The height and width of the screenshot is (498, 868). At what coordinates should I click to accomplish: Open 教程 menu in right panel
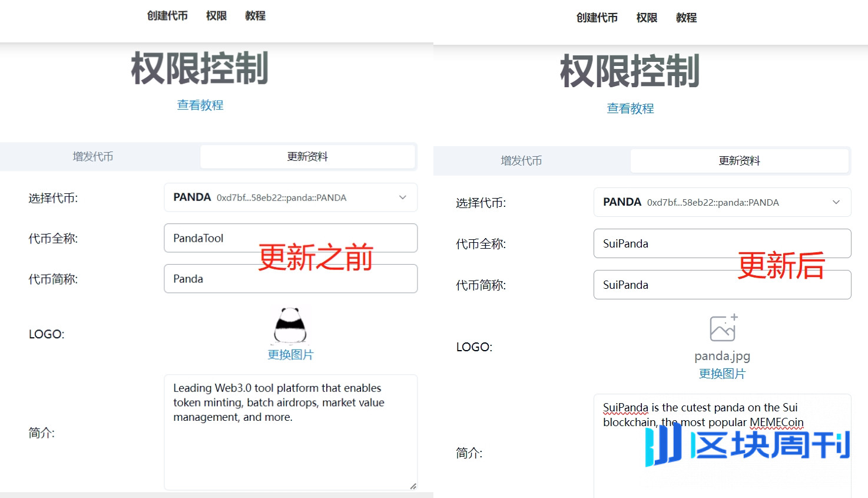pos(686,18)
